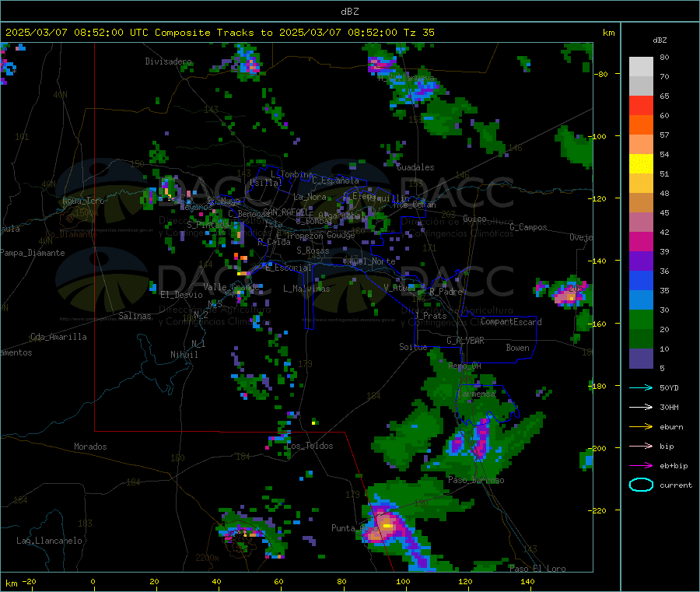Click the legend dBZ heading
The image size is (700, 592).
[660, 40]
